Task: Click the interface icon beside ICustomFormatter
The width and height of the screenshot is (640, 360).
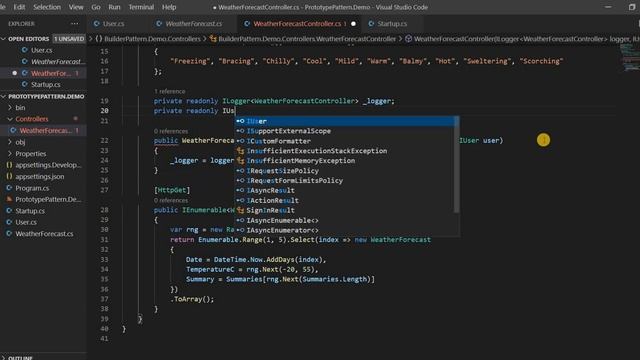Action: click(240, 141)
